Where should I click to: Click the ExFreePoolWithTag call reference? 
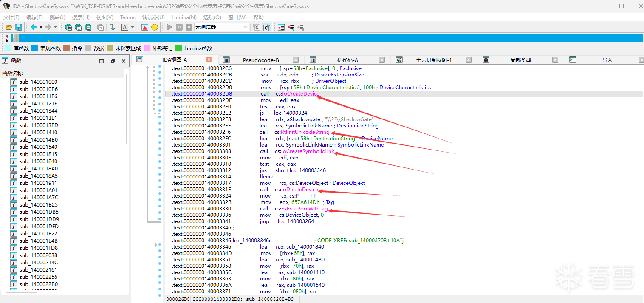pyautogui.click(x=305, y=209)
